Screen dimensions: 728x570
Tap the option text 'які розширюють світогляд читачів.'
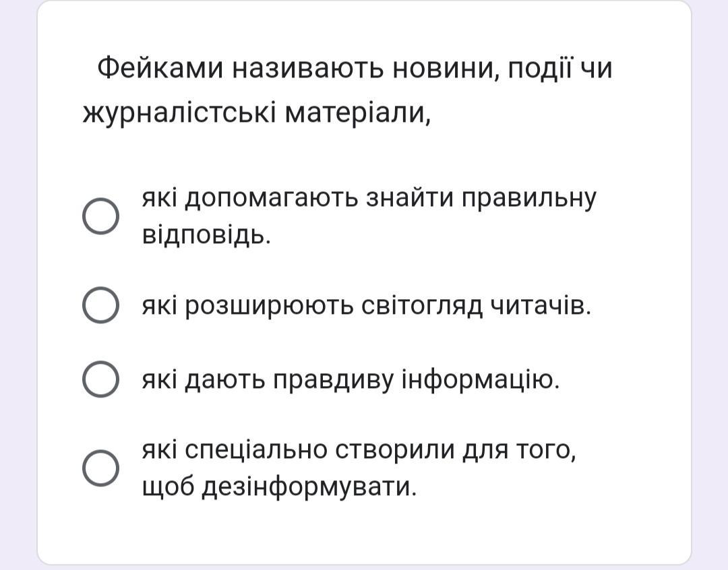366,307
